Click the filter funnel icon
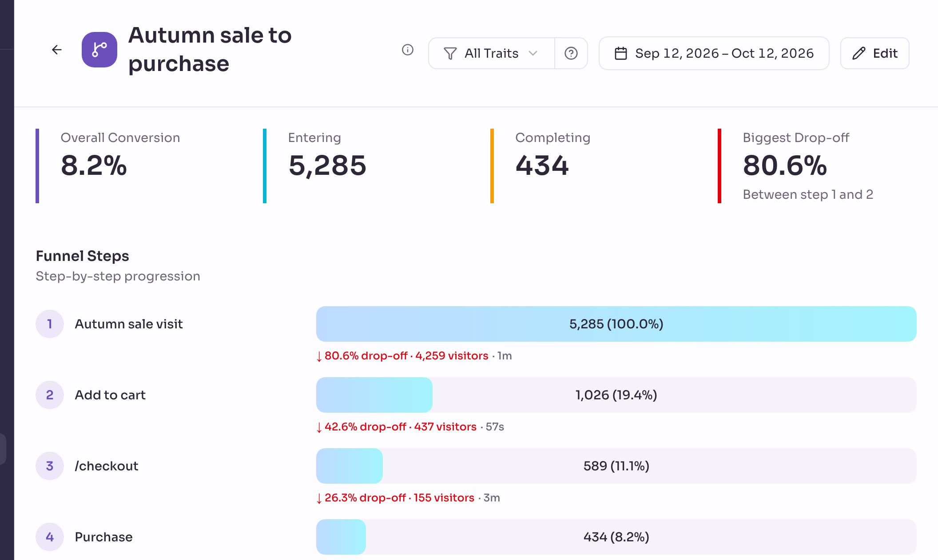The height and width of the screenshot is (560, 938). tap(450, 53)
